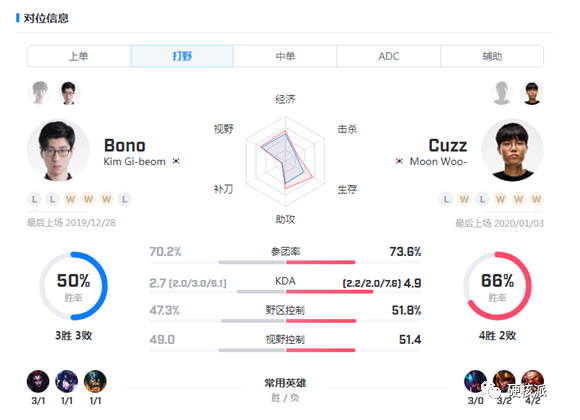Image resolution: width=580 pixels, height=420 pixels.
Task: Click Bono's second champion icon labeled 1/1
Action: tap(67, 381)
